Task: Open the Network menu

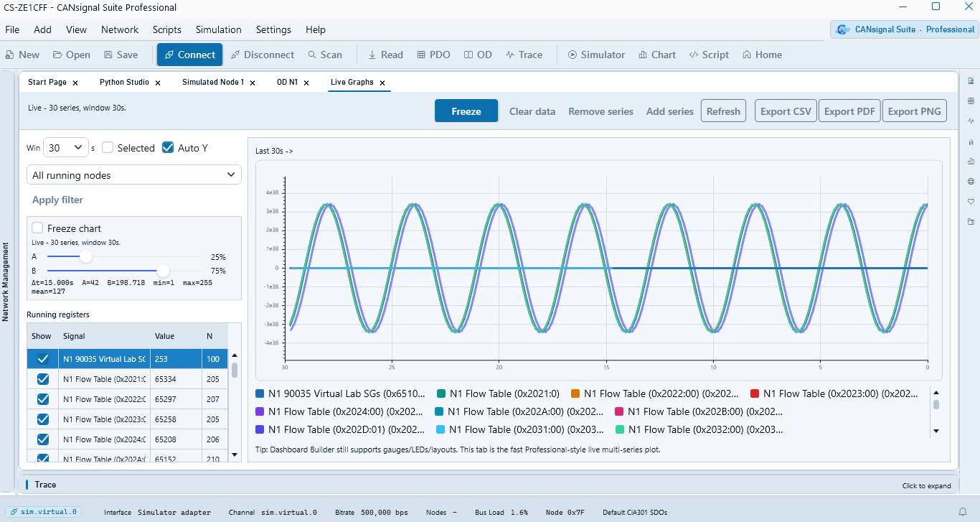Action: (120, 29)
